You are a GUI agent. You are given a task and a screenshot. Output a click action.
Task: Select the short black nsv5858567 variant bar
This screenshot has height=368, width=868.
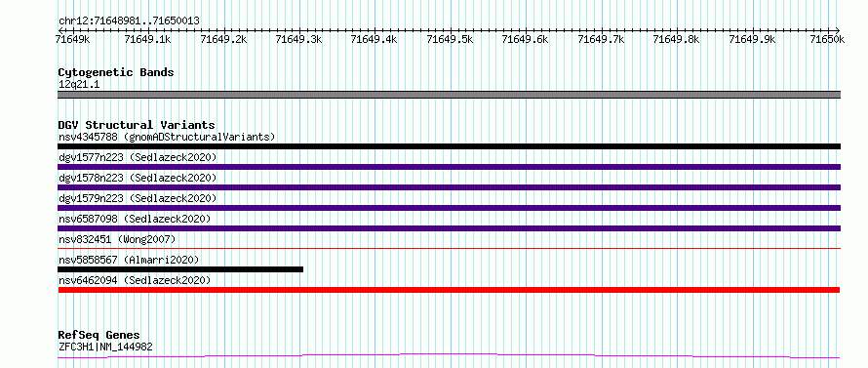[180, 269]
